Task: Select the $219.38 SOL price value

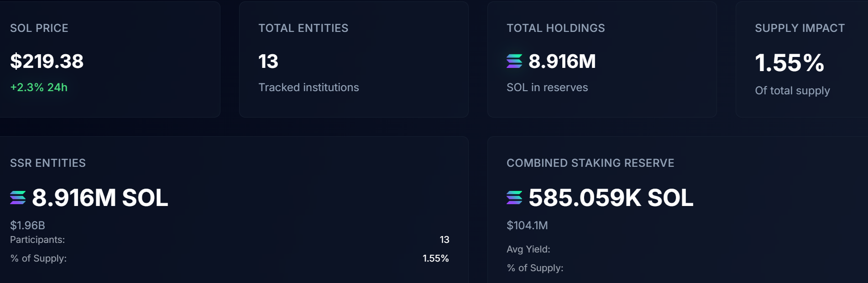Action: [47, 61]
